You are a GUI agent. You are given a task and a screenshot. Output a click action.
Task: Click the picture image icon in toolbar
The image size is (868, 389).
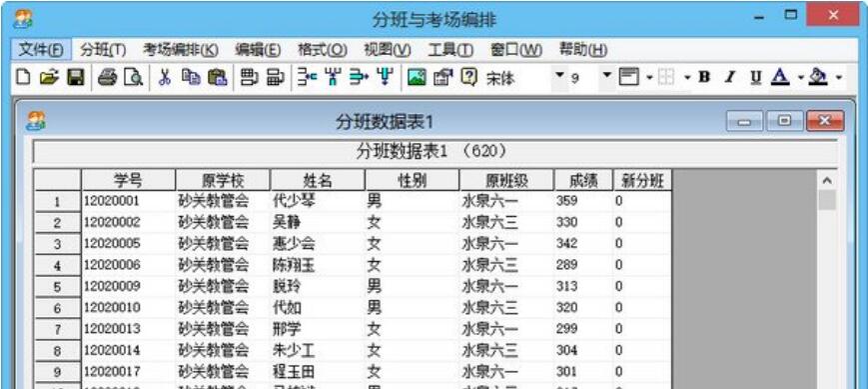coord(417,78)
